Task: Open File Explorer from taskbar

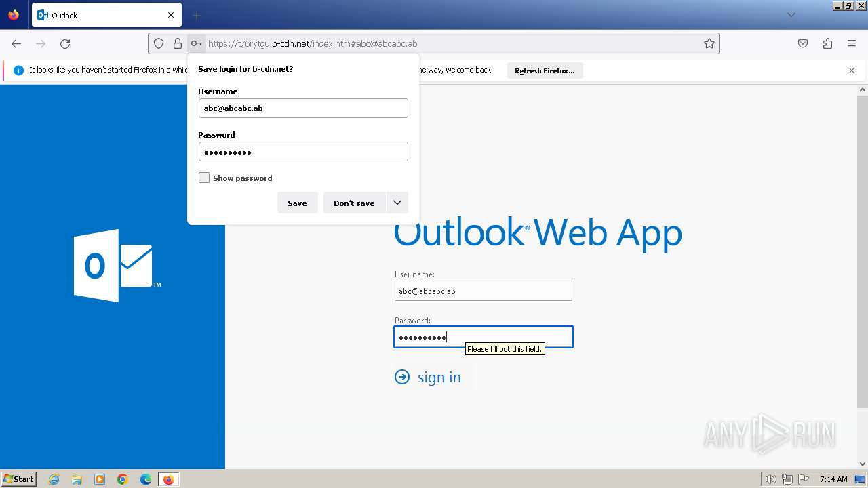Action: click(77, 479)
